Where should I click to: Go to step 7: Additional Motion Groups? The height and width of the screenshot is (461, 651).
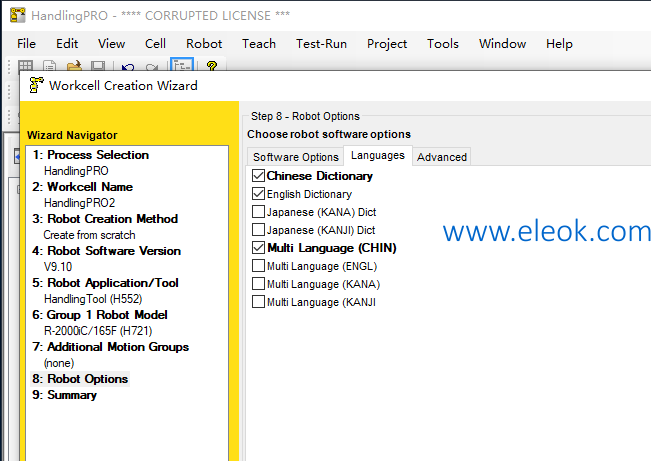tap(110, 346)
